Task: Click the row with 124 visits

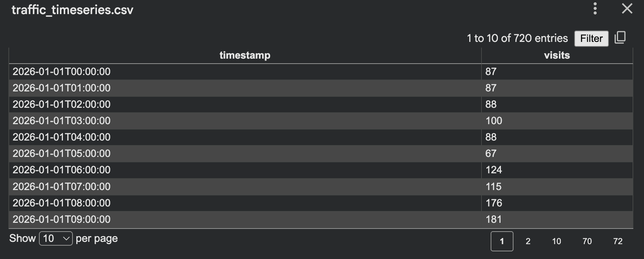Action: tap(244, 169)
